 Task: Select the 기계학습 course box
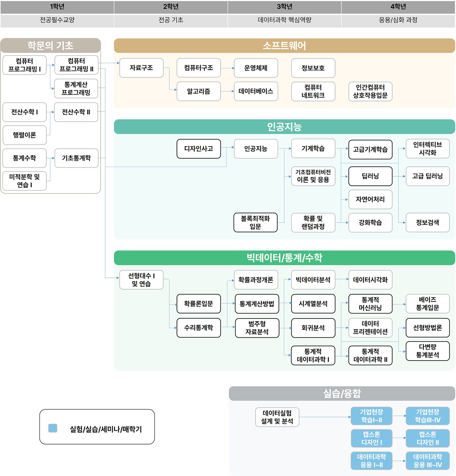point(313,148)
